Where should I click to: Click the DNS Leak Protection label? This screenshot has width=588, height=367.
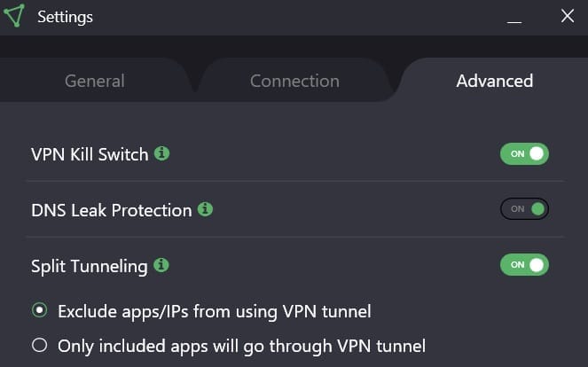[x=111, y=210]
